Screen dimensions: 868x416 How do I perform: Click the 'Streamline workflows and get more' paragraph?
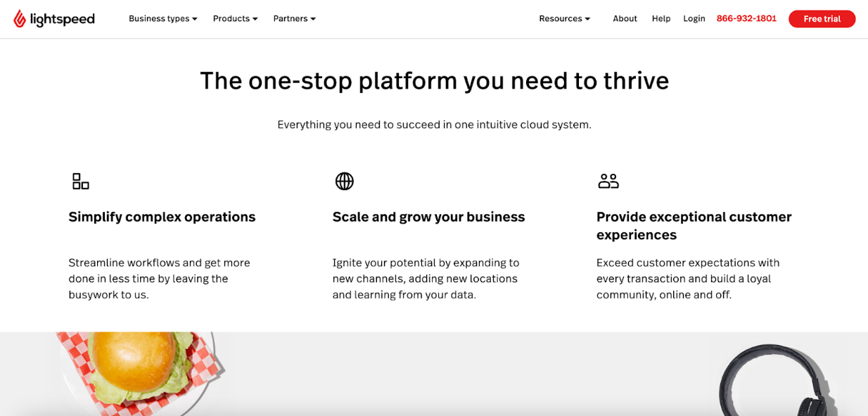[x=160, y=279]
